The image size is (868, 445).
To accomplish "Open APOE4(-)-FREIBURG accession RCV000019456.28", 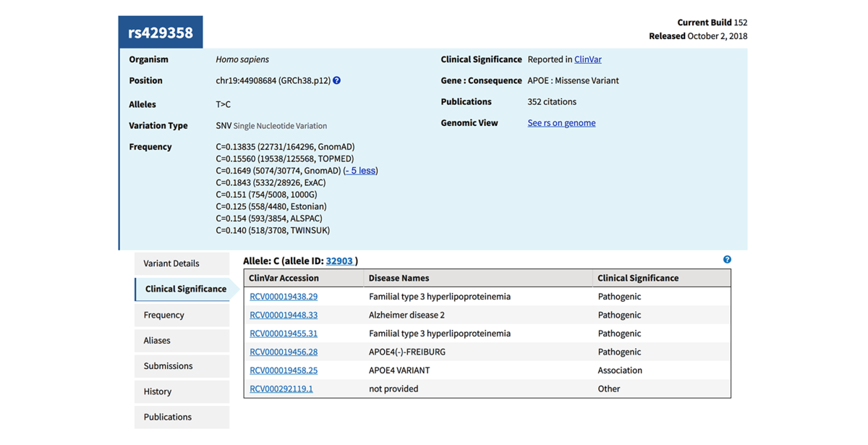I will tap(284, 352).
